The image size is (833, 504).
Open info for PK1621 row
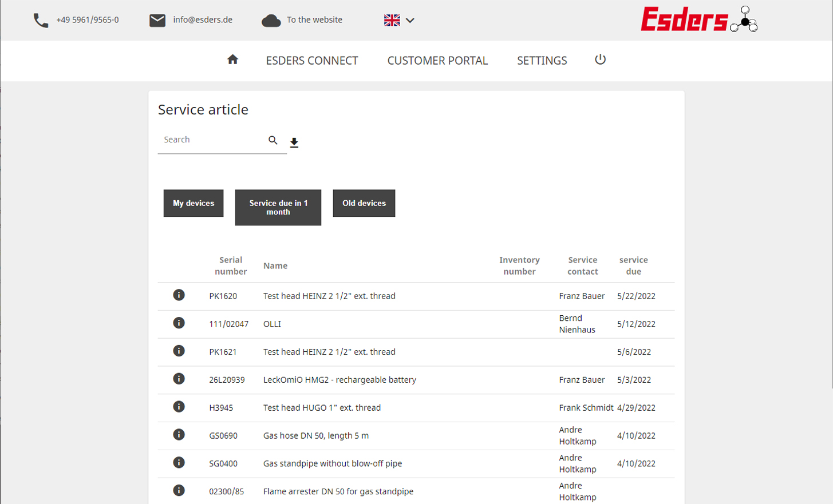click(179, 351)
